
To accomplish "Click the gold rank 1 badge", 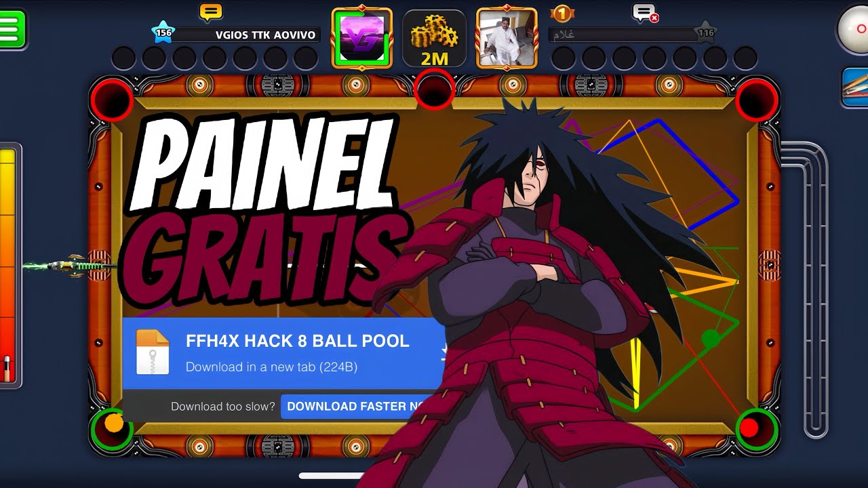I will pyautogui.click(x=562, y=12).
